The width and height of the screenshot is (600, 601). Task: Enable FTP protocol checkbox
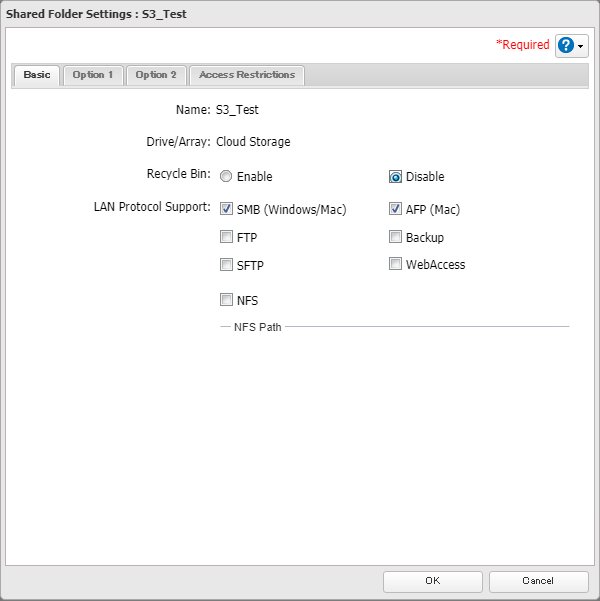(x=226, y=238)
